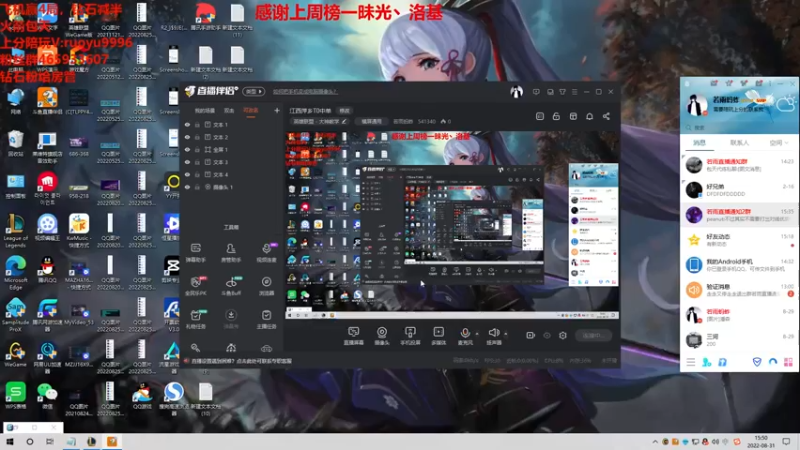Click the weather icon in QQ panel
Image resolution: width=800 pixels, height=450 pixels.
785,105
